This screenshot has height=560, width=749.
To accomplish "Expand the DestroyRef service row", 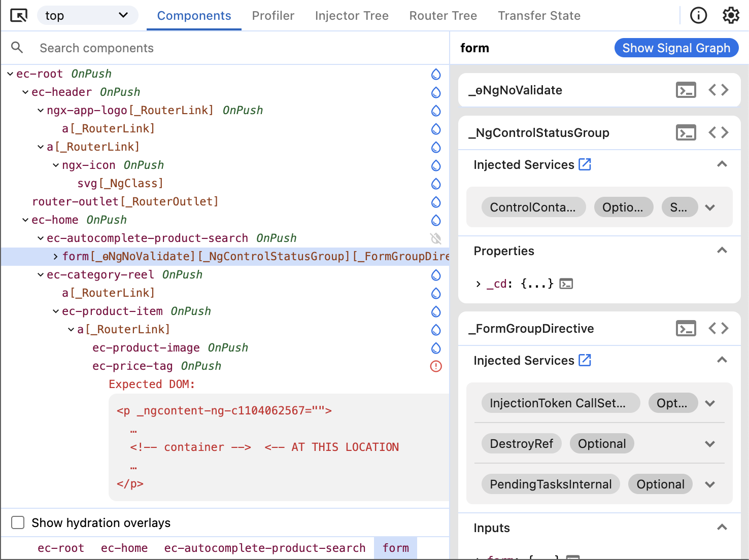I will (x=710, y=444).
